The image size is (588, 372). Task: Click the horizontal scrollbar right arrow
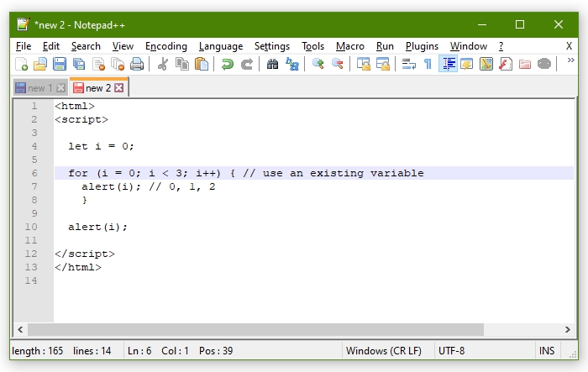tap(567, 330)
